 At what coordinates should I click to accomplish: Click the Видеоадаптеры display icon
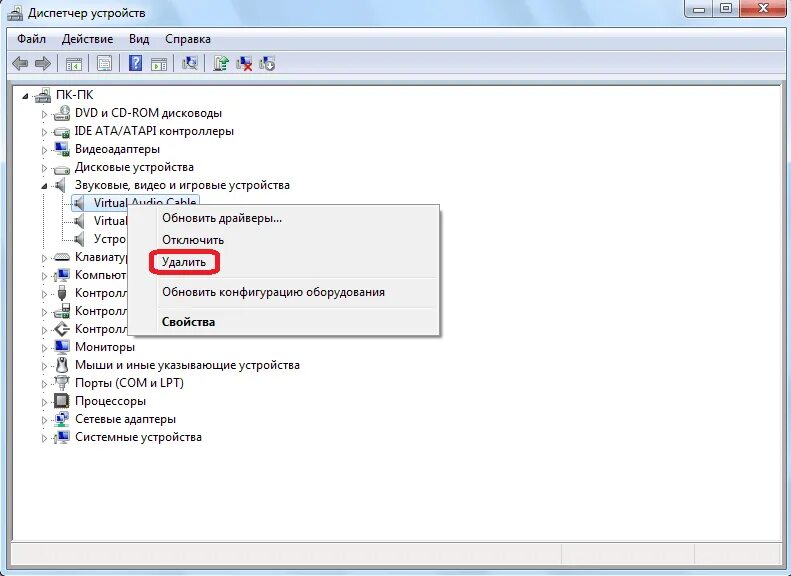tap(62, 149)
